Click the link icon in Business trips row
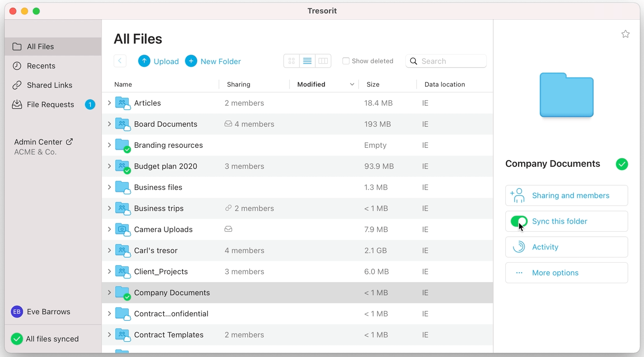 (228, 208)
